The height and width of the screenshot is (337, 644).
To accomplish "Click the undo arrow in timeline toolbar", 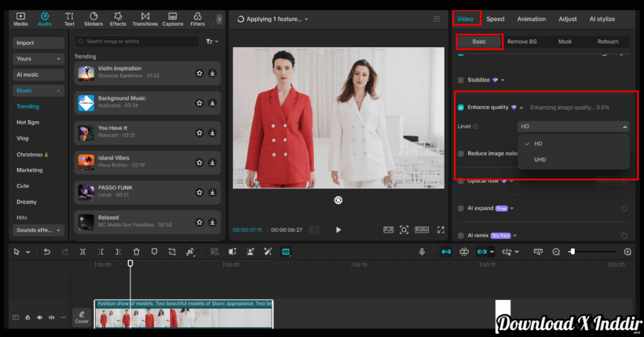I will click(x=47, y=251).
